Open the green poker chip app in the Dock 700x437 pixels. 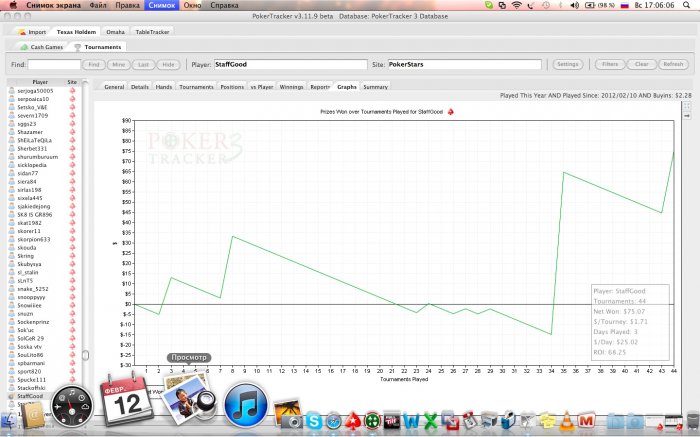pyautogui.click(x=372, y=421)
